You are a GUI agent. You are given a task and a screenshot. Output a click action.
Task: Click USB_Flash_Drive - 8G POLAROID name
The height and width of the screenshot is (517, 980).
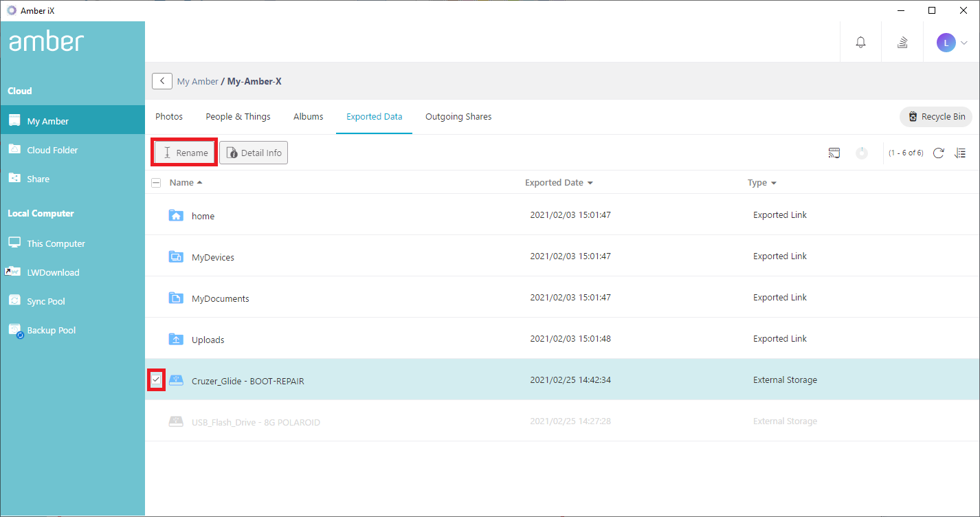(x=256, y=422)
